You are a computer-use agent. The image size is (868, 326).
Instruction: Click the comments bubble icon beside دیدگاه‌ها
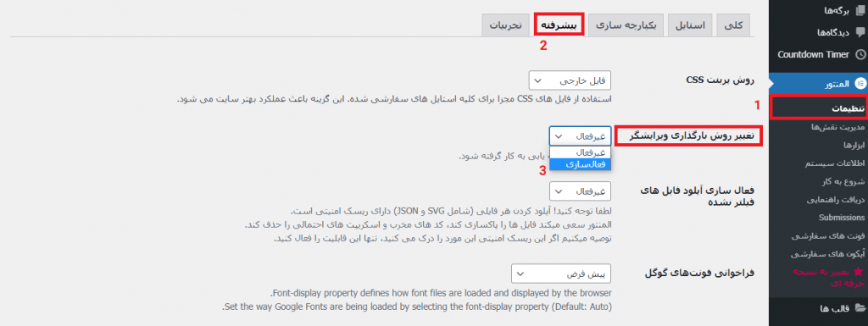point(860,32)
